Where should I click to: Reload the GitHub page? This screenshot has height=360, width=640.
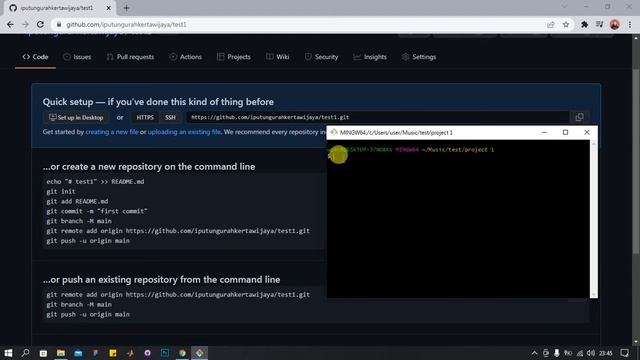[x=40, y=24]
